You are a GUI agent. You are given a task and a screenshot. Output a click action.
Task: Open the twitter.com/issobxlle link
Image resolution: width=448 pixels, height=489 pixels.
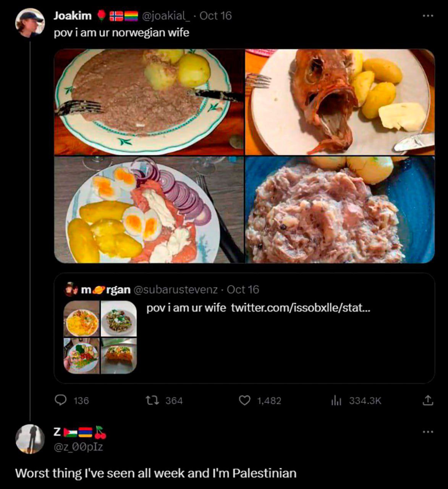point(300,308)
